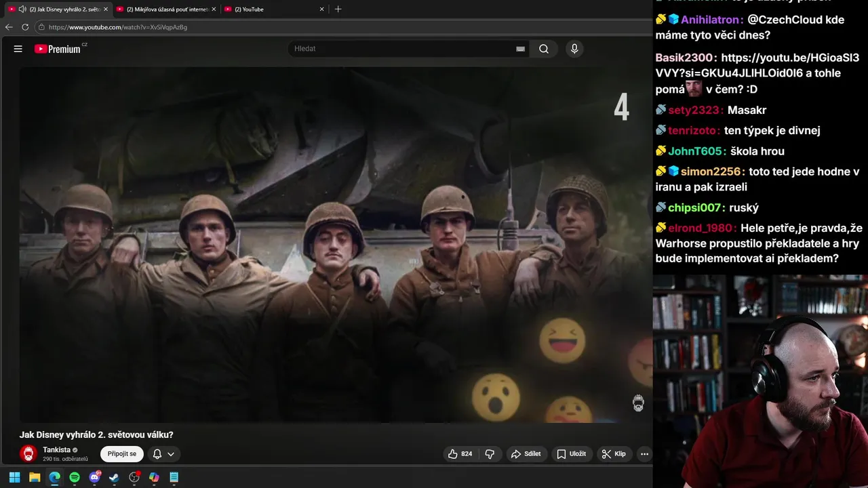Go back with the browser back arrow

coord(9,27)
